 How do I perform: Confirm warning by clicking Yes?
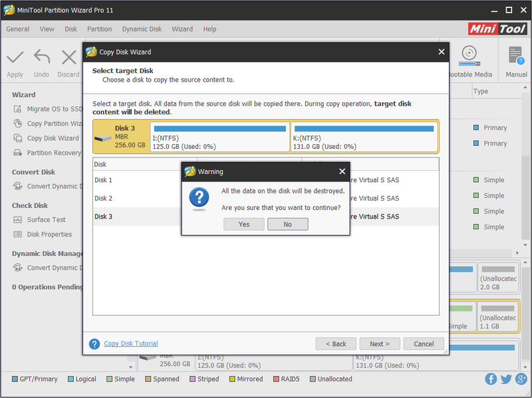(244, 224)
